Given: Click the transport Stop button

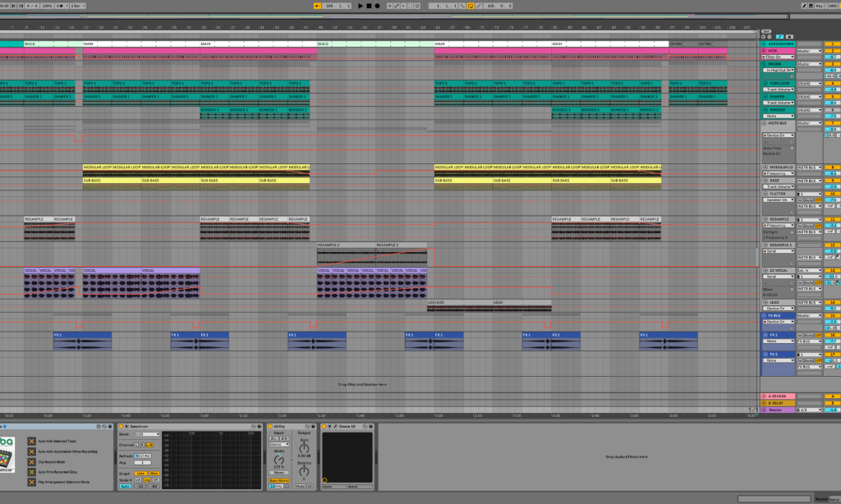Looking at the screenshot, I should pyautogui.click(x=369, y=6).
